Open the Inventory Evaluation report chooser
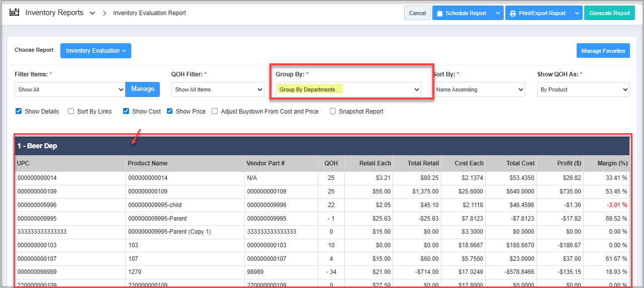Image resolution: width=644 pixels, height=288 pixels. [x=96, y=51]
